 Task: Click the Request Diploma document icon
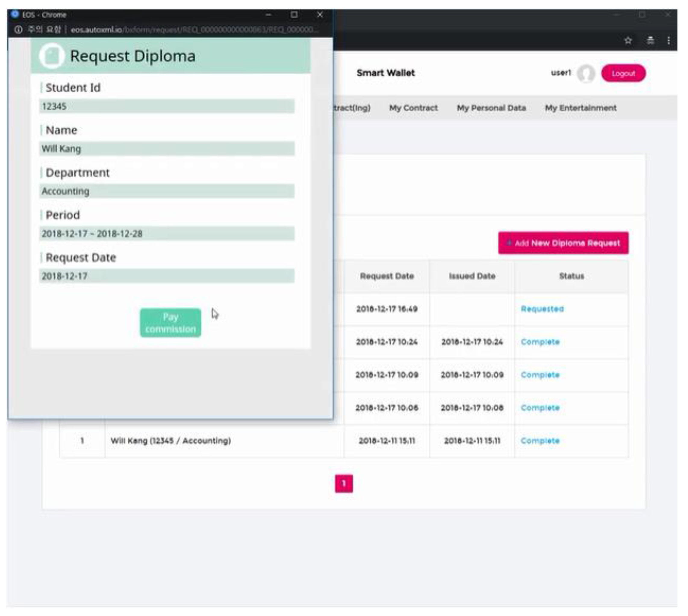click(51, 56)
